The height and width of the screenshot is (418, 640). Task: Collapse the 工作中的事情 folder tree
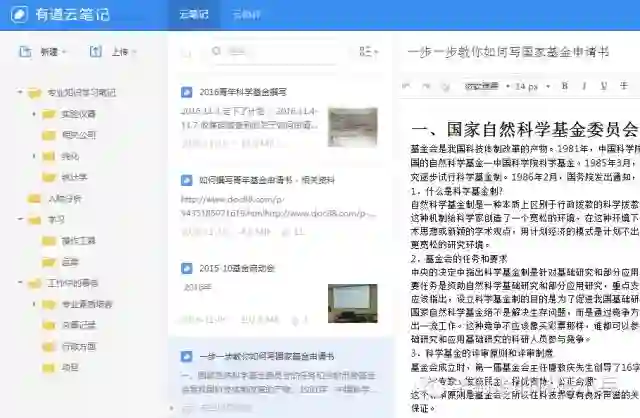[x=20, y=282]
